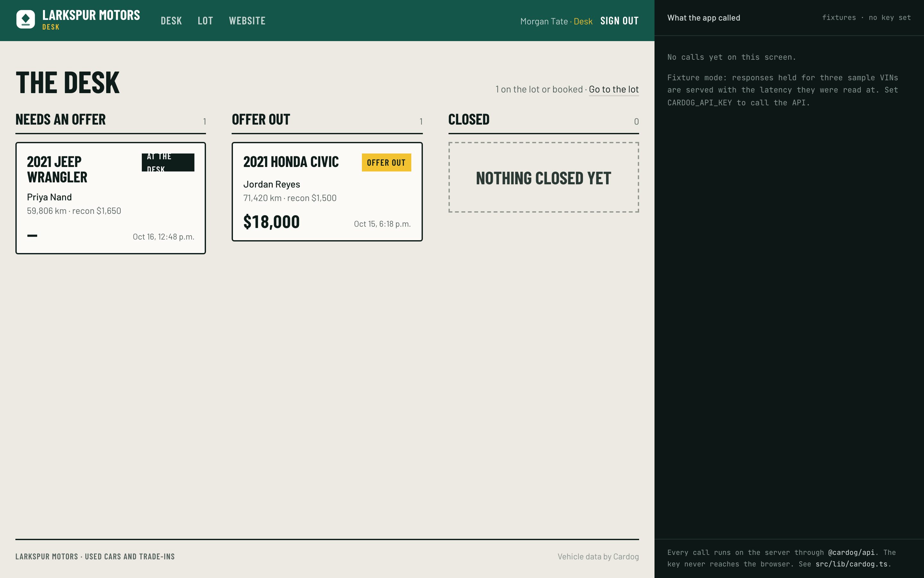The height and width of the screenshot is (578, 924).
Task: Click the Larkspur Motors logo icon
Action: 26,20
